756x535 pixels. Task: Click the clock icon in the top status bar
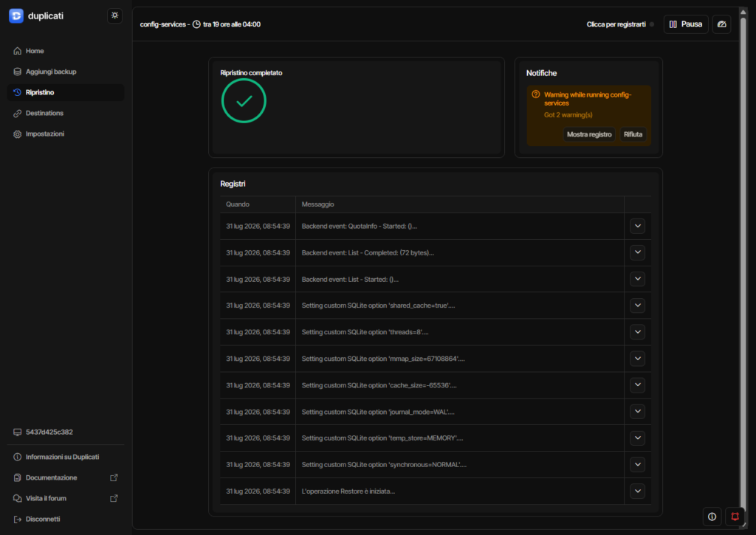click(196, 24)
